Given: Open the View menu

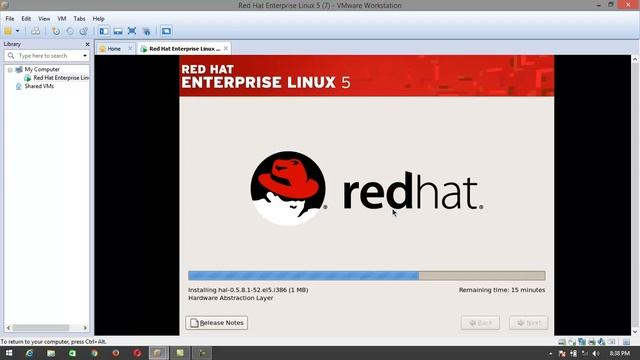Looking at the screenshot, I should 44,19.
